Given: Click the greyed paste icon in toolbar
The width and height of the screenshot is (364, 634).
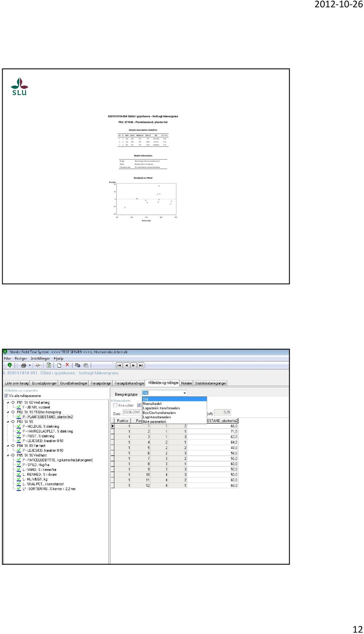Looking at the screenshot, I should point(86,366).
